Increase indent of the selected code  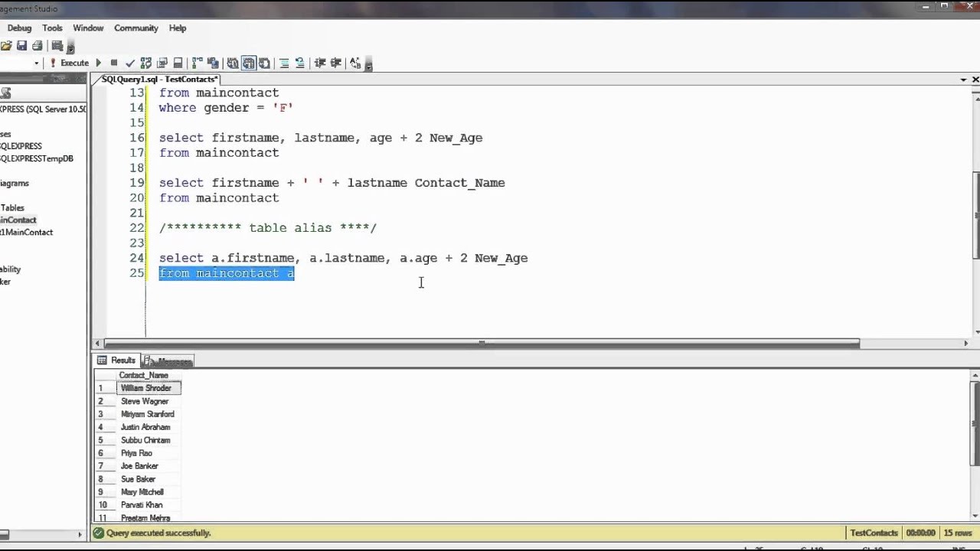(x=335, y=63)
